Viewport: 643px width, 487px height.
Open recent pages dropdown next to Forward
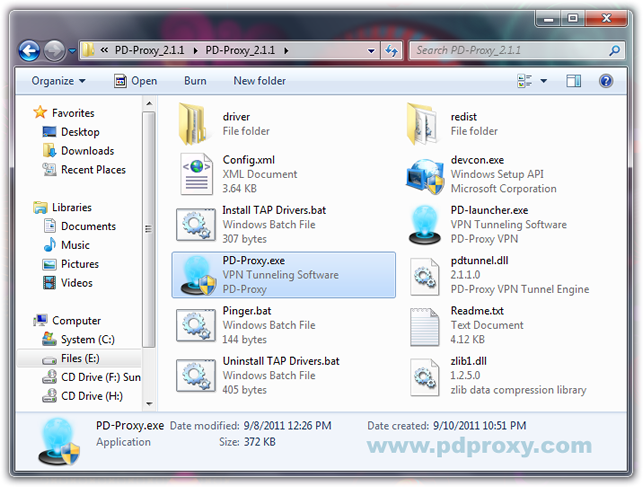click(72, 51)
